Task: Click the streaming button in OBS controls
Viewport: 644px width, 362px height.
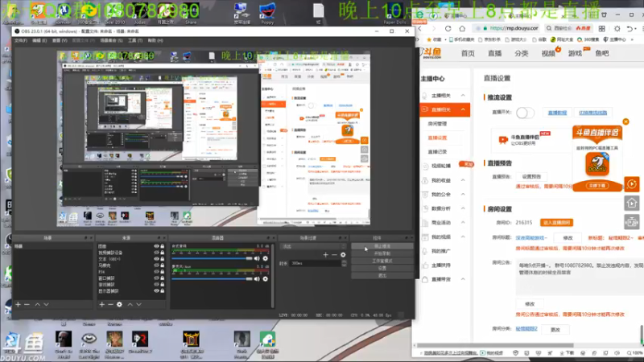Action: [382, 246]
